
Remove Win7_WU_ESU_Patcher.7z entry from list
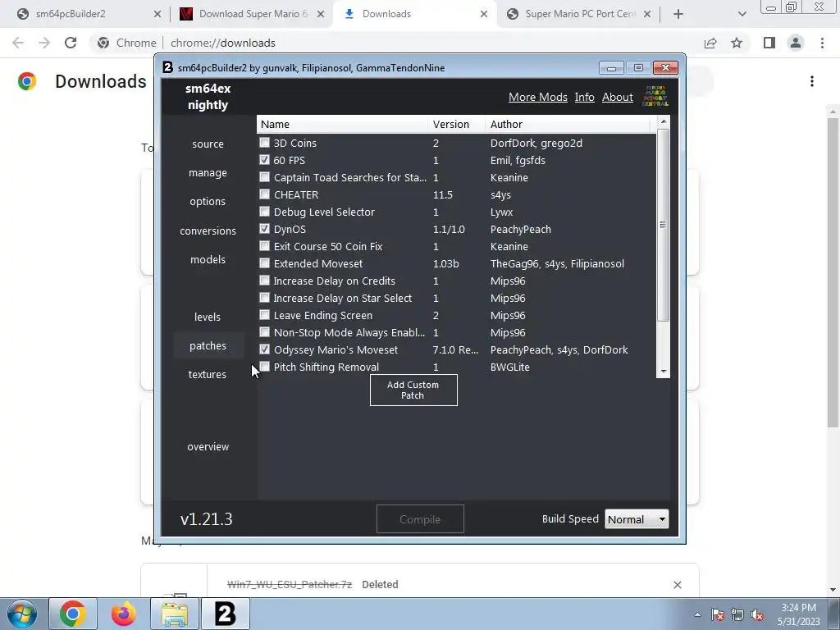(677, 584)
